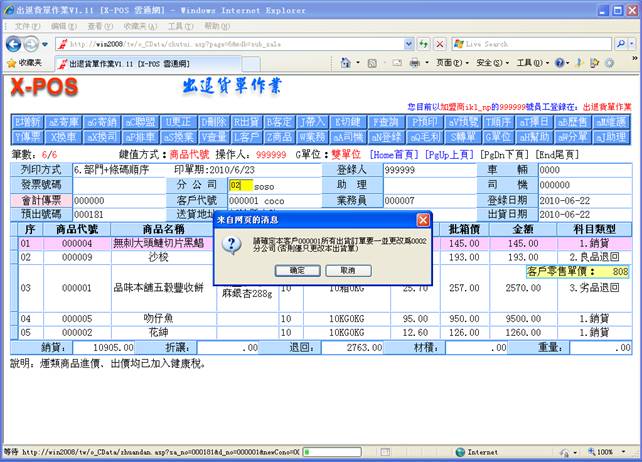Click the Stop loading X icon
This screenshot has width=642, height=462.
pyautogui.click(x=440, y=44)
